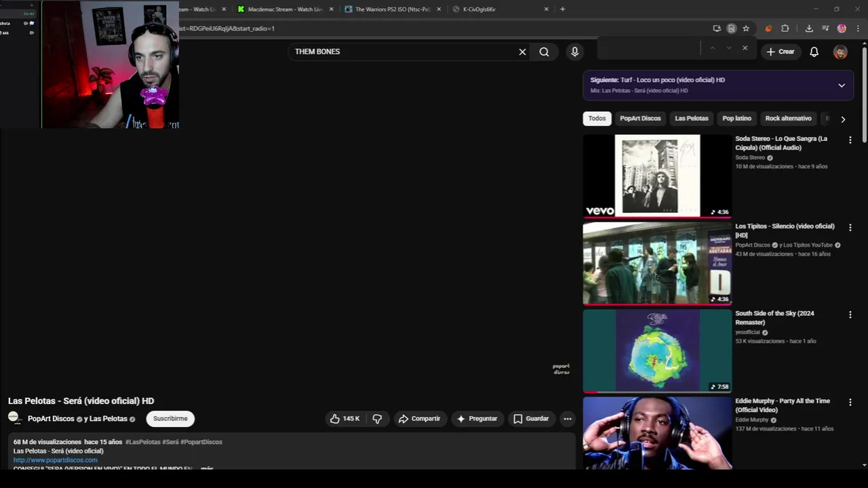Image resolution: width=868 pixels, height=488 pixels.
Task: Save video with Guardar button
Action: [531, 419]
